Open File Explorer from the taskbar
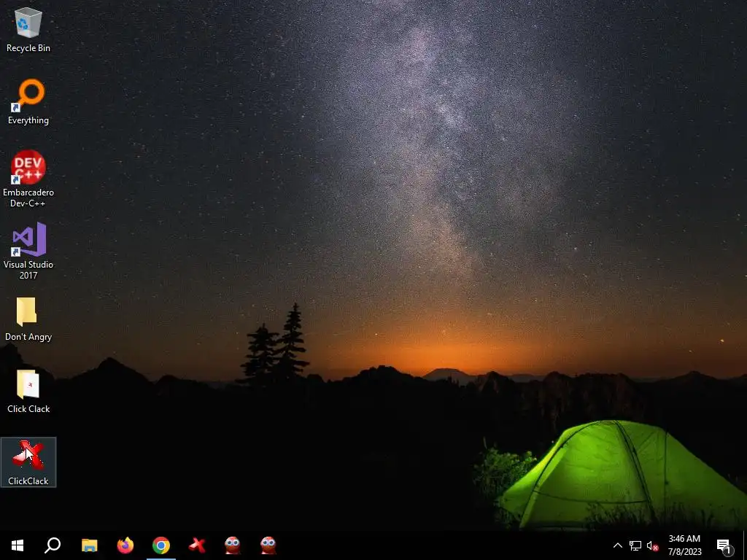 tap(89, 545)
